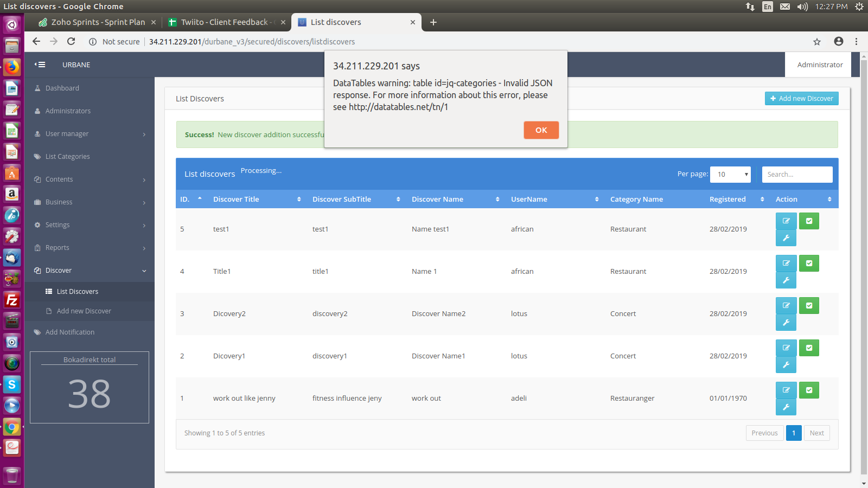
Task: Go to the Previous page
Action: 764,433
